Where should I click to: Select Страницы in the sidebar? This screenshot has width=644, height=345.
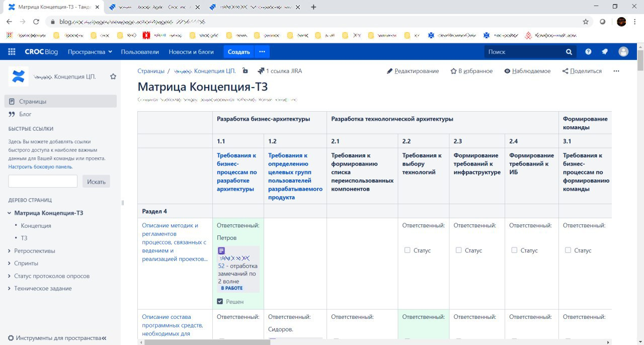[x=60, y=101]
